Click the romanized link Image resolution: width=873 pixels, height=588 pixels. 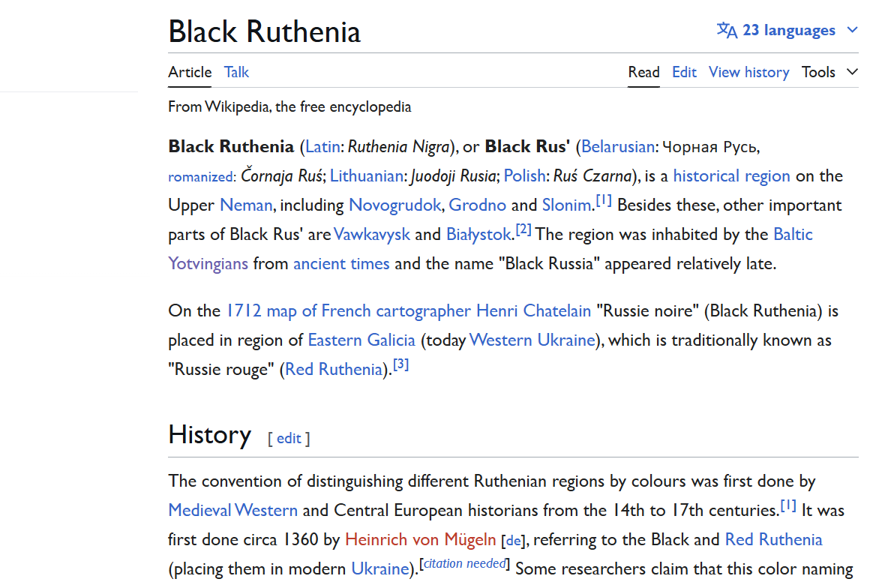point(201,177)
